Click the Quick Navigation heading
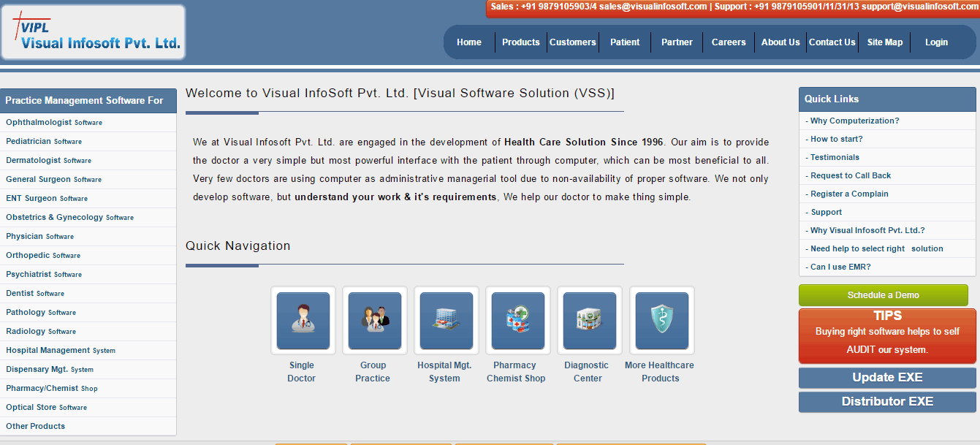This screenshot has width=980, height=445. (x=238, y=246)
